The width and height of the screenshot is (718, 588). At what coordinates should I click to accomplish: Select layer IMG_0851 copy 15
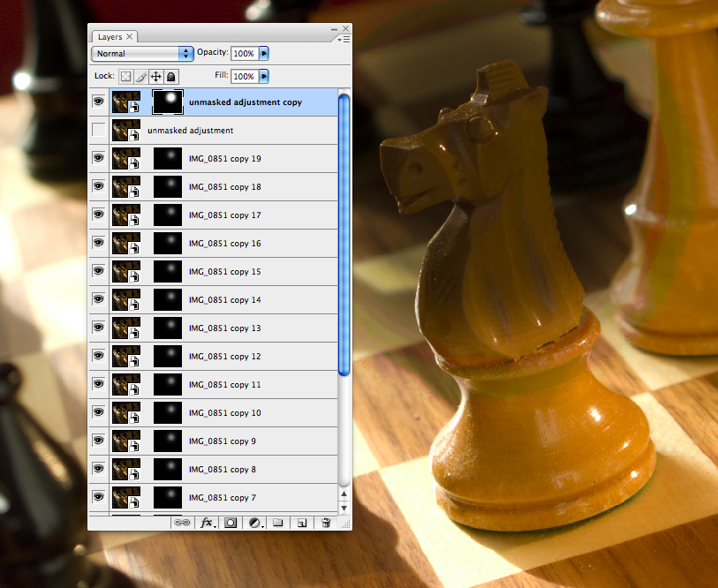click(x=225, y=272)
